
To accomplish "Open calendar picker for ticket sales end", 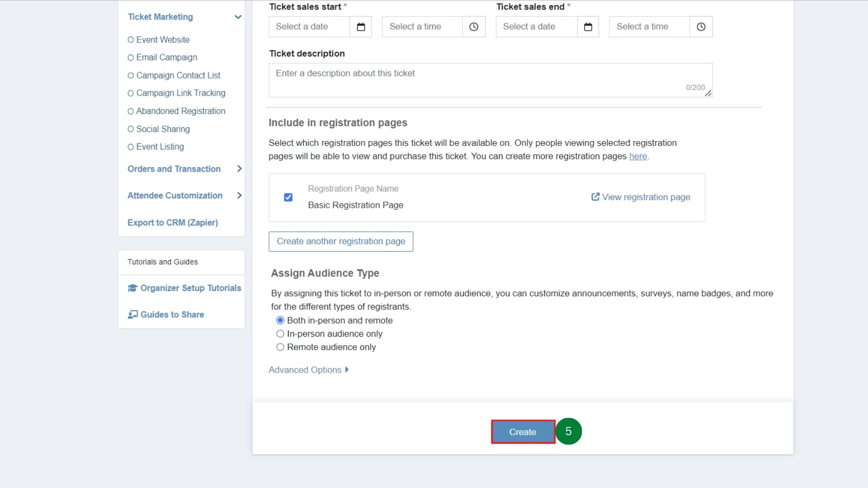I will [x=588, y=27].
